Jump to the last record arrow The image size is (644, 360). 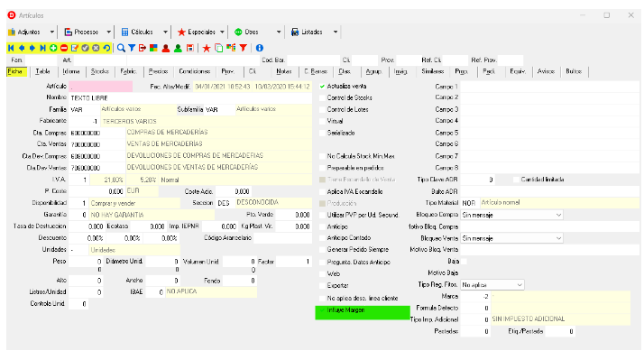pyautogui.click(x=42, y=48)
